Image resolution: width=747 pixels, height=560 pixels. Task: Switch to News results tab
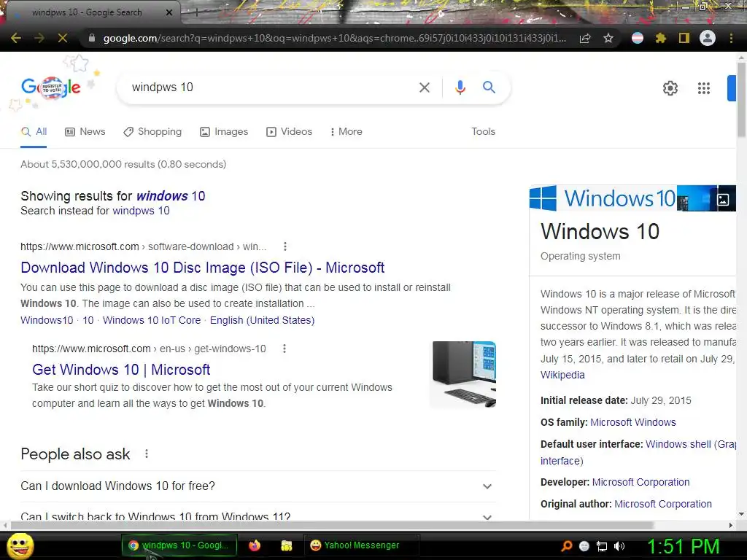85,131
